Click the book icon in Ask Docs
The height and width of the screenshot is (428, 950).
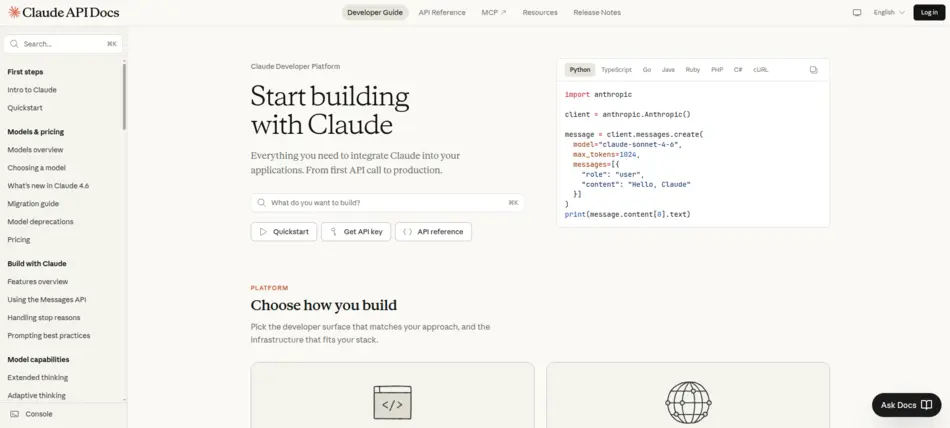click(x=926, y=405)
